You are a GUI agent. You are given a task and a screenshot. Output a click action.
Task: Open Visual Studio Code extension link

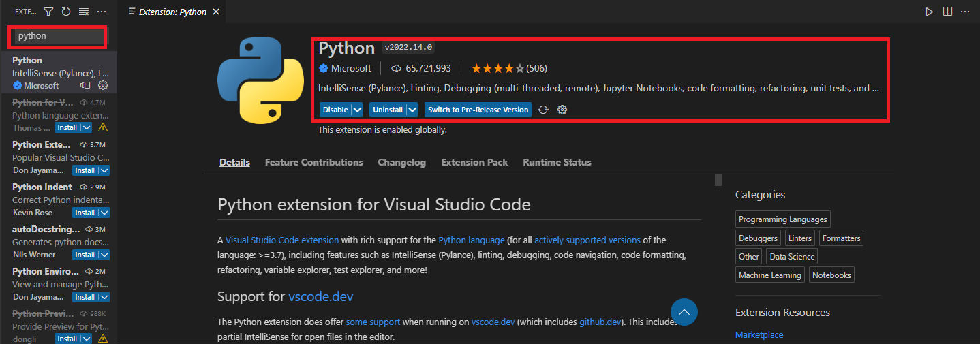point(282,240)
